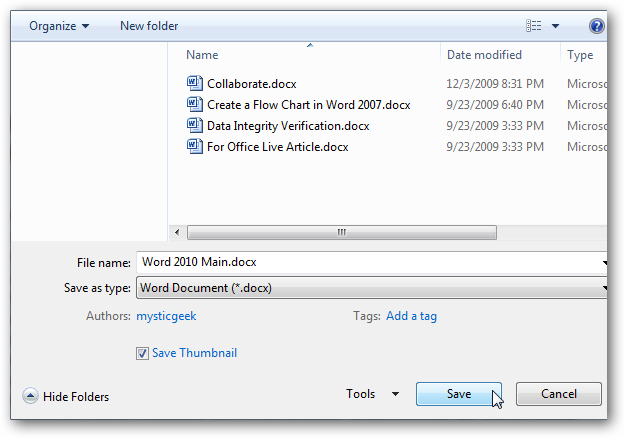Create a New folder
The width and height of the screenshot is (625, 438).
pos(149,26)
